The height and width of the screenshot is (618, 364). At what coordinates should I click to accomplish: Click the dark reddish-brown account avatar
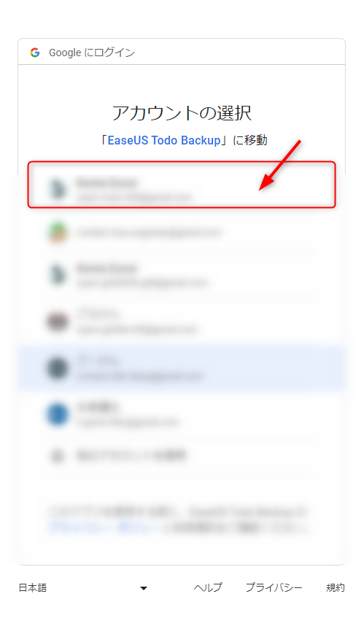[x=57, y=321]
